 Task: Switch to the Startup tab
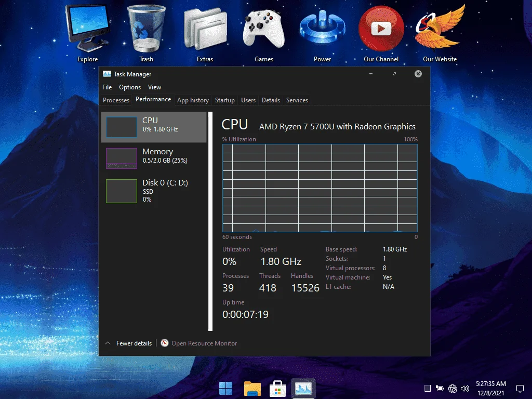click(224, 100)
